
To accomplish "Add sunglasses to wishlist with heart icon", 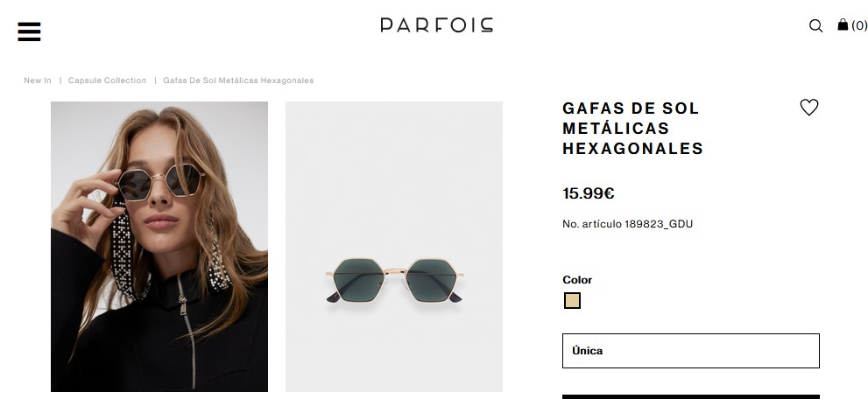I will coord(808,108).
